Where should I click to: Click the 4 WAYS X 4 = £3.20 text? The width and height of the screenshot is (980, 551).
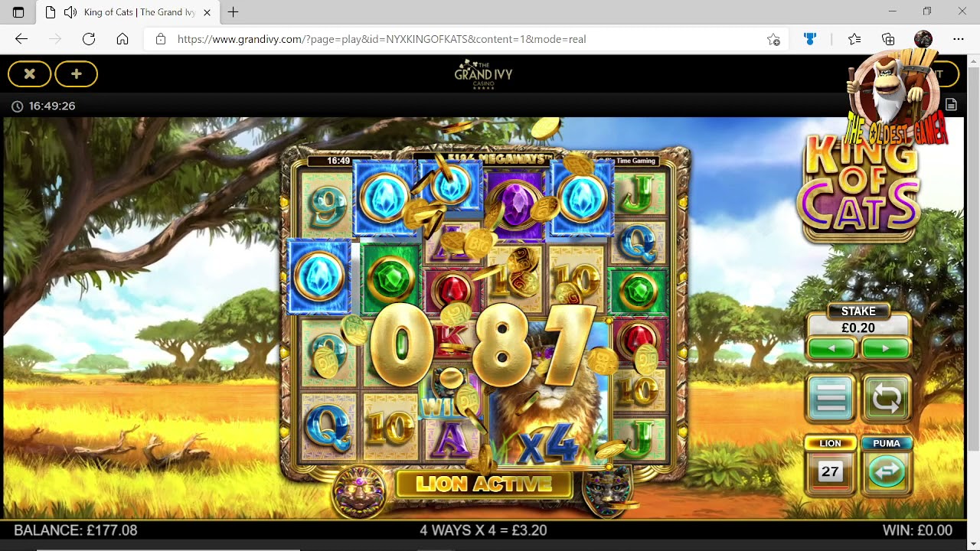(483, 530)
